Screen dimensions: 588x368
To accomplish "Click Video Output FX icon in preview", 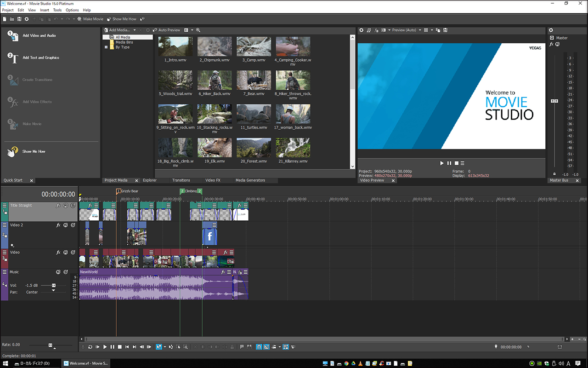I will tap(377, 30).
